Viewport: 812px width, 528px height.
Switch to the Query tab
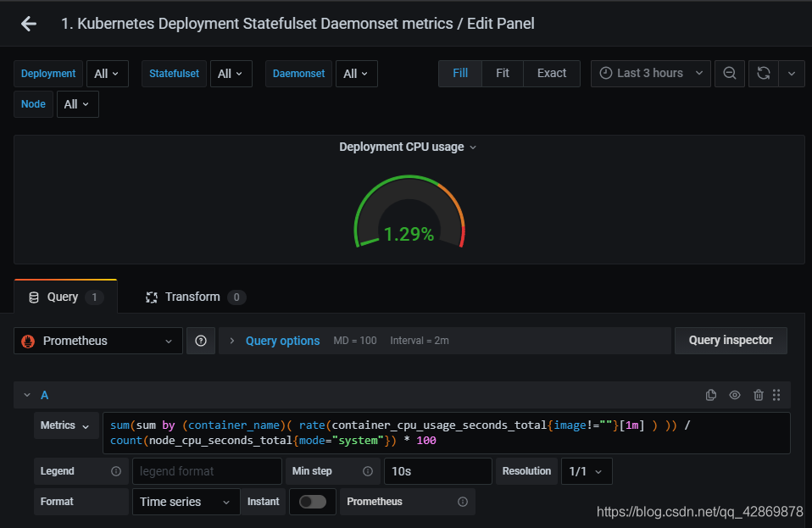(66, 297)
